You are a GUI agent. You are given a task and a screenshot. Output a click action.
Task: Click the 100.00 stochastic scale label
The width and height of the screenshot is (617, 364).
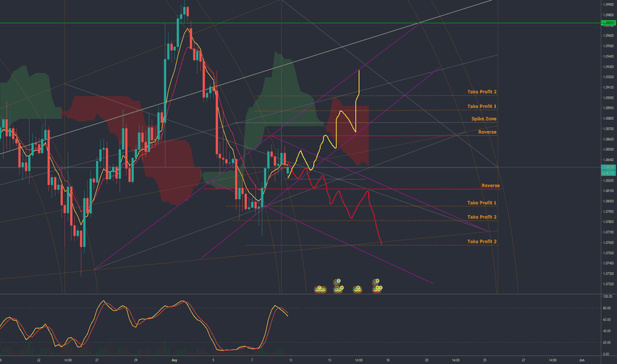[607, 296]
